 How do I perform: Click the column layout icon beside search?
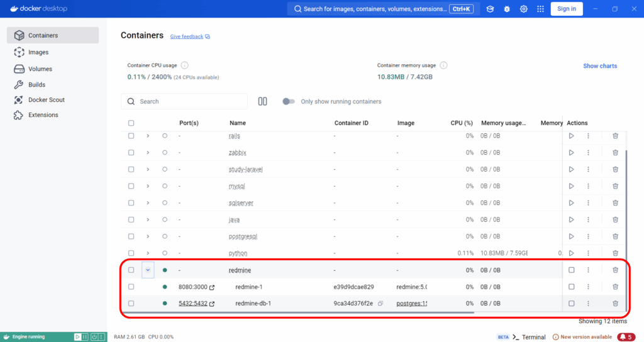pyautogui.click(x=263, y=101)
